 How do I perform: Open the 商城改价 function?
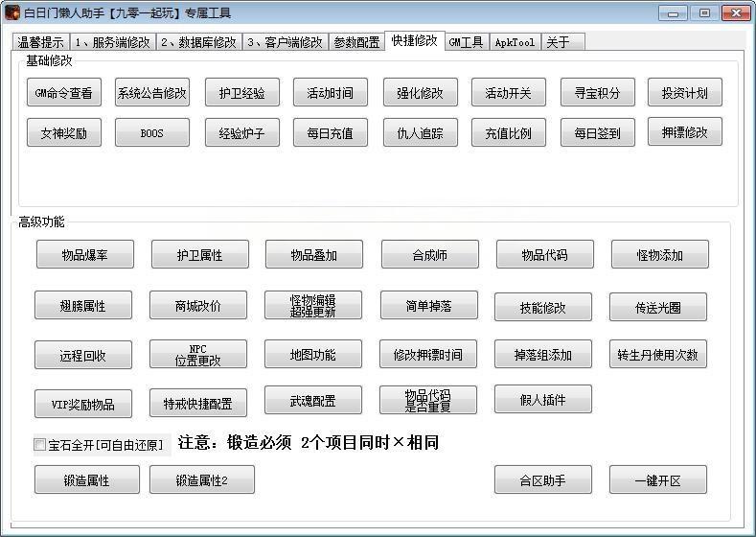(198, 306)
